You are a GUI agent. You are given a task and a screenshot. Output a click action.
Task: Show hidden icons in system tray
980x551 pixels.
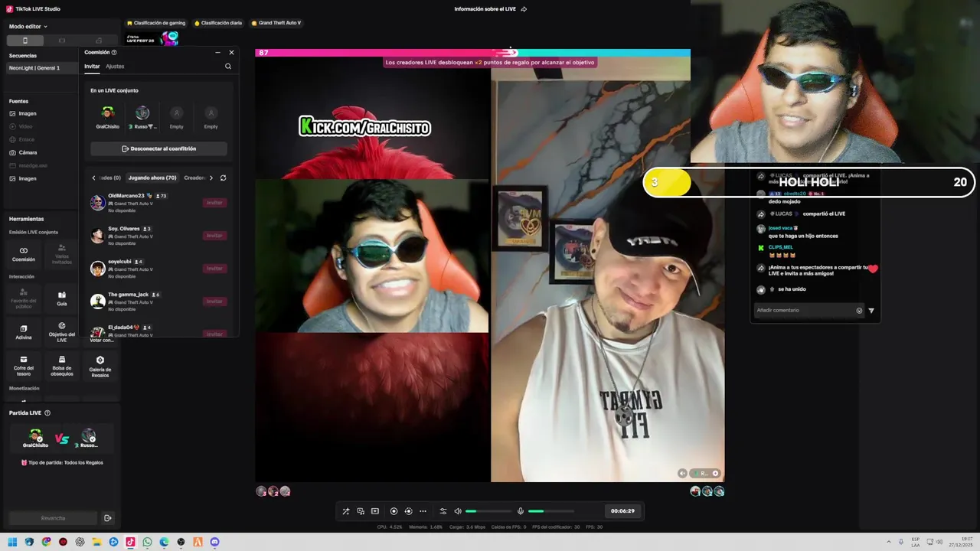point(889,542)
